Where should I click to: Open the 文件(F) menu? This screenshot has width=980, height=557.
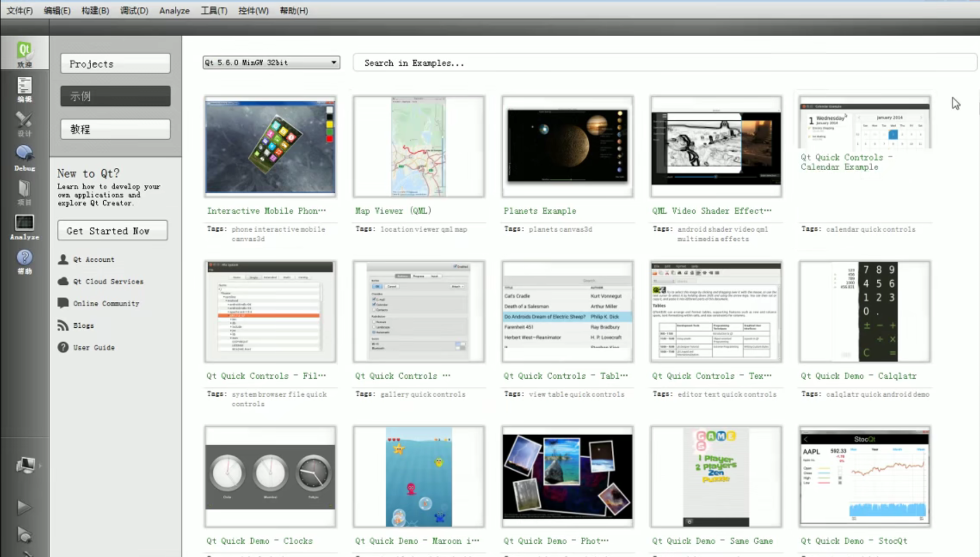19,10
